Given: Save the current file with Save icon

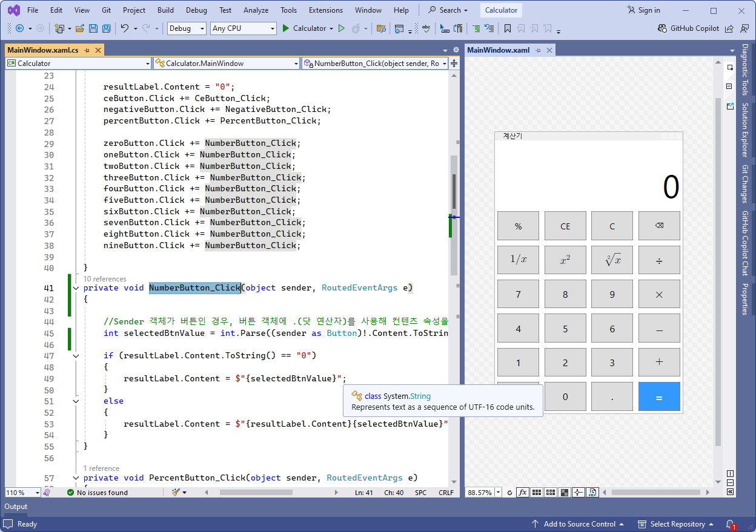Looking at the screenshot, I should 93,28.
